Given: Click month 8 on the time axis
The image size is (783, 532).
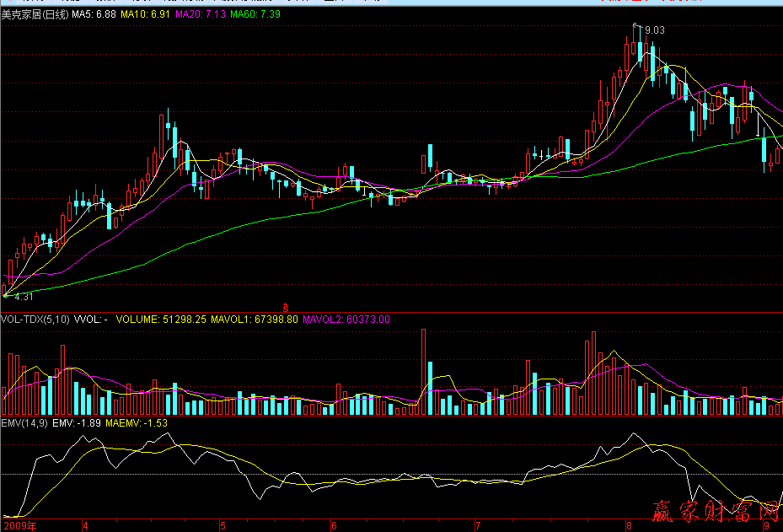Looking at the screenshot, I should [629, 525].
